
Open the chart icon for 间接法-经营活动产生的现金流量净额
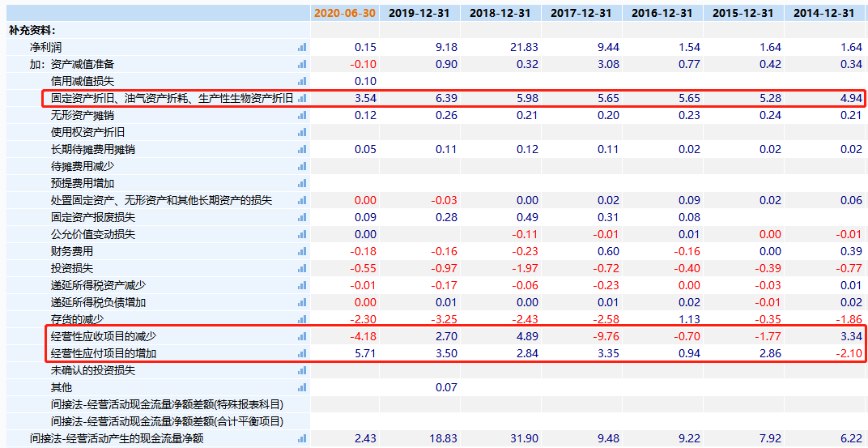[302, 438]
